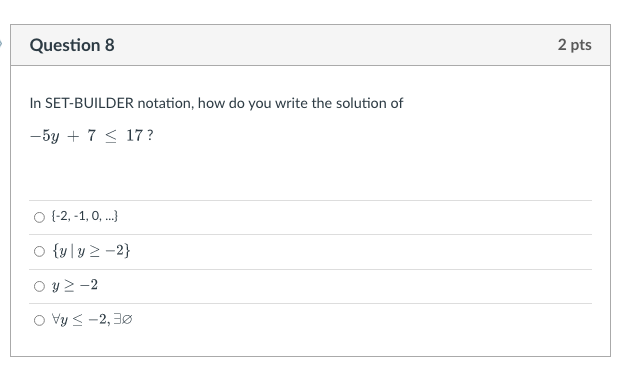Click the flag question arrow icon at left edge

pos(1,43)
